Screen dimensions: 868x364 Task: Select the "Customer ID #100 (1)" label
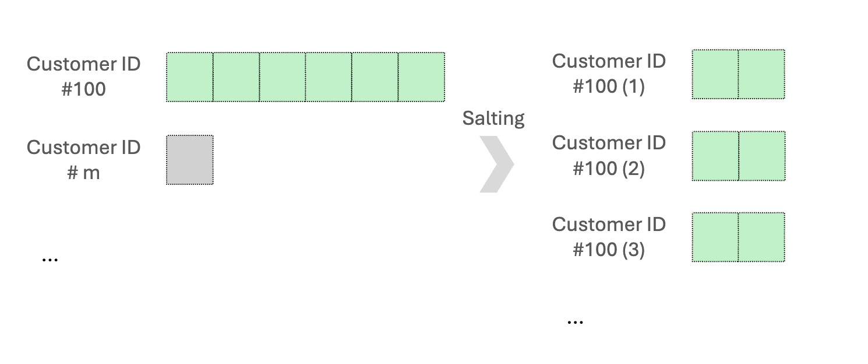point(609,73)
